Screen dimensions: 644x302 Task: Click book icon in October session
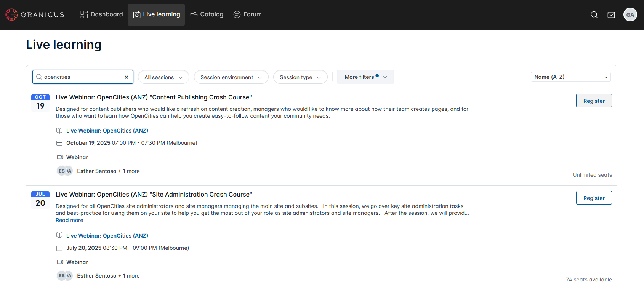[59, 131]
